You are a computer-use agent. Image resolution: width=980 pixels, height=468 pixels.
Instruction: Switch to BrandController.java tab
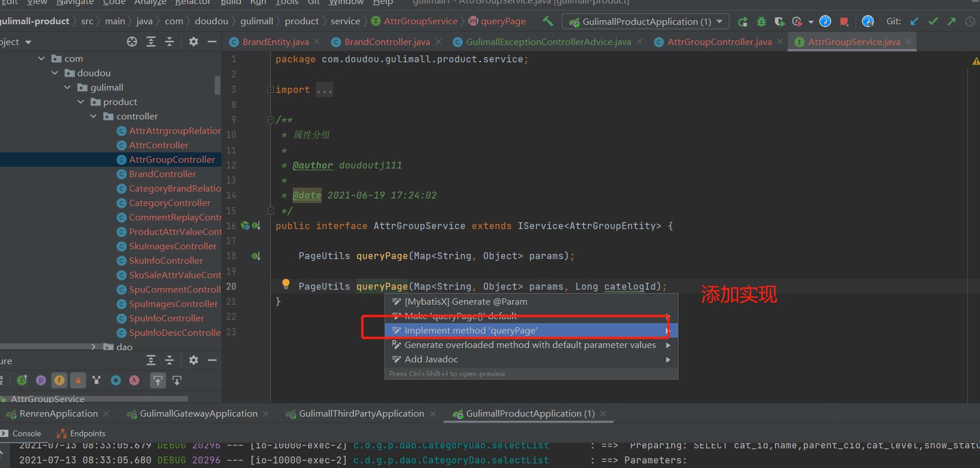tap(387, 42)
